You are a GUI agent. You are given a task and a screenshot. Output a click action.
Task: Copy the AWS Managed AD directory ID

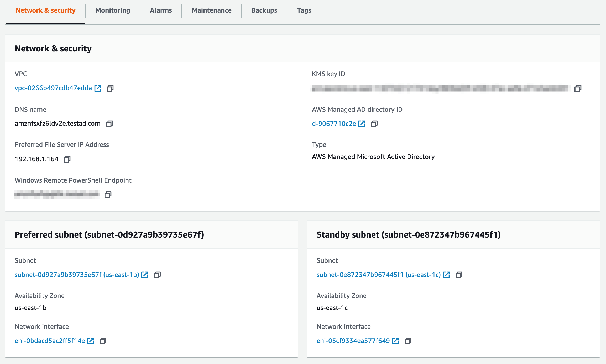tap(374, 124)
